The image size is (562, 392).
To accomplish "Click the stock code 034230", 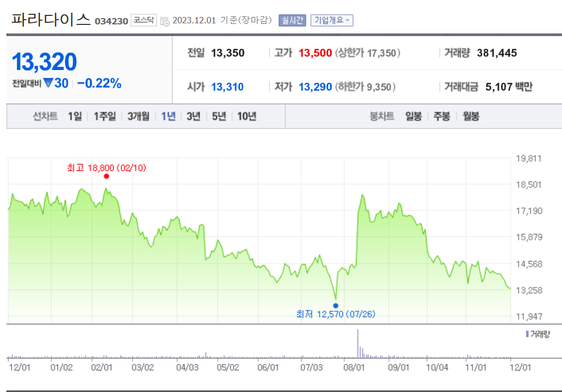I will pyautogui.click(x=111, y=21).
